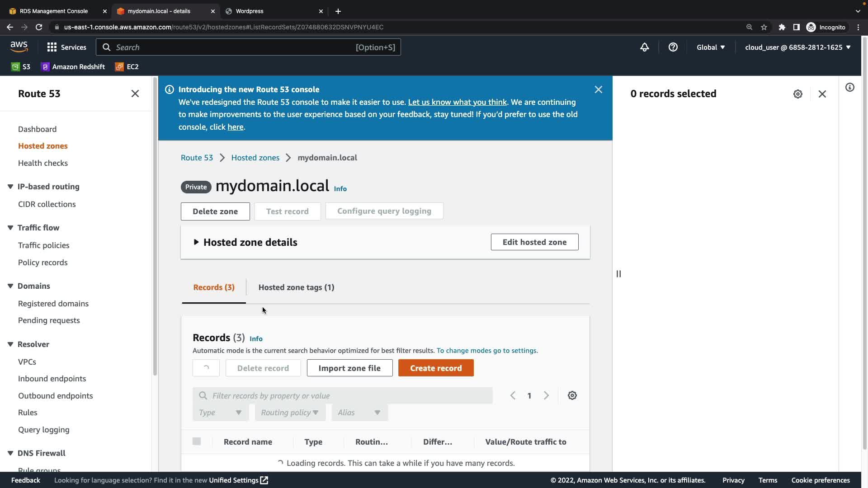
Task: Open the Type filter dropdown
Action: click(x=221, y=413)
